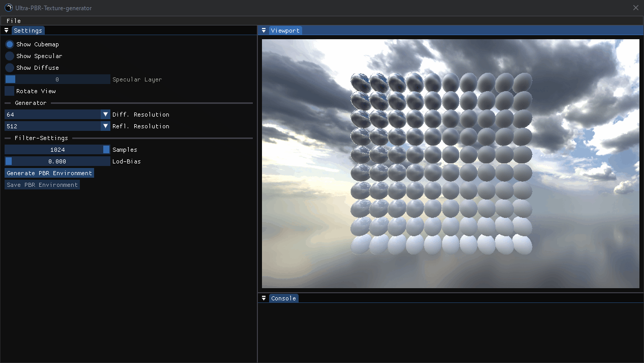Click the Settings panel collapse arrow icon
644x363 pixels.
point(6,30)
